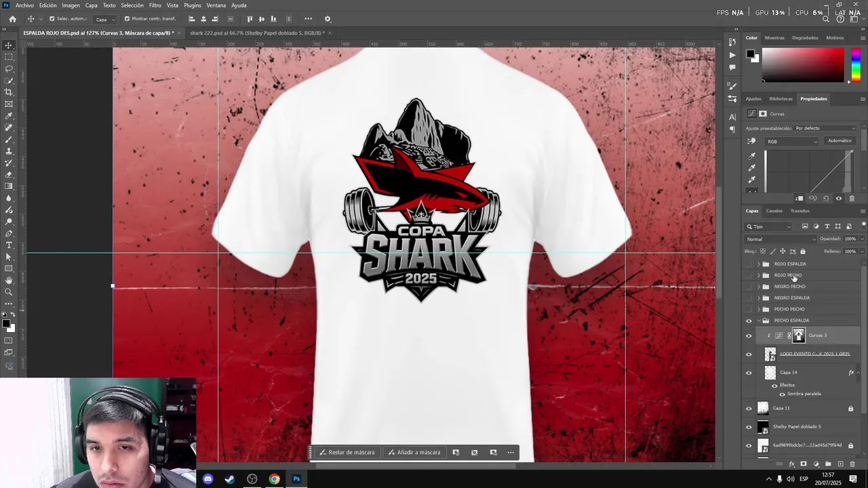Toggle Selec. autom. checkbox
This screenshot has width=868, height=488.
click(52, 19)
